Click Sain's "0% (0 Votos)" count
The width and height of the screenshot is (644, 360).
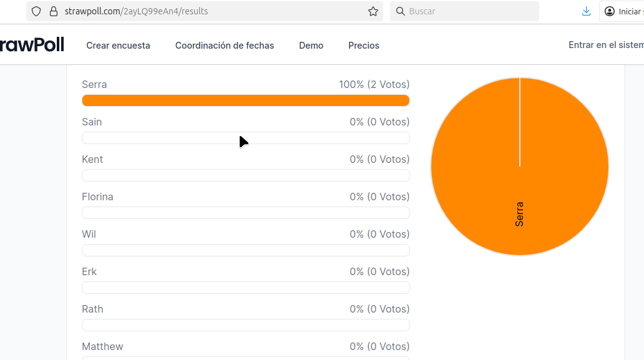379,122
